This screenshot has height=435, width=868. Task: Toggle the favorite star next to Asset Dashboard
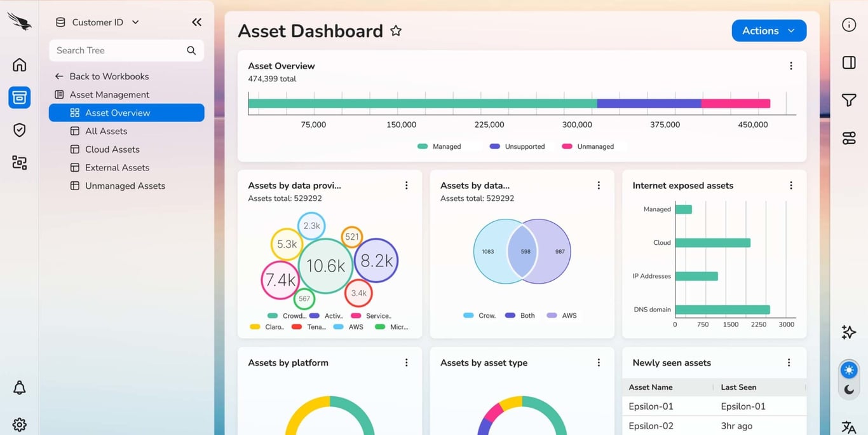pos(395,30)
